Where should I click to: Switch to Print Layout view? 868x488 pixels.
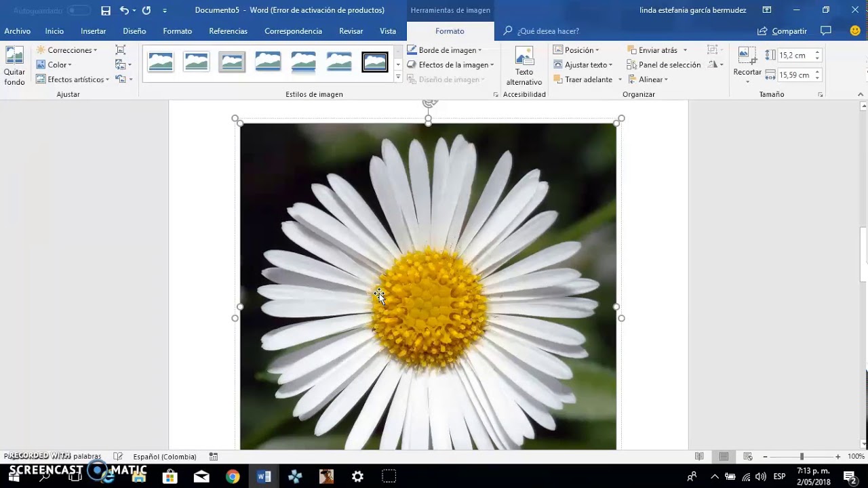pyautogui.click(x=724, y=456)
